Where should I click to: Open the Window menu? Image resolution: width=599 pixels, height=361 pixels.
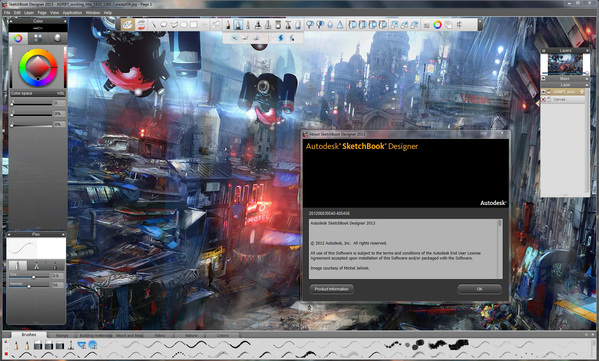tap(93, 13)
